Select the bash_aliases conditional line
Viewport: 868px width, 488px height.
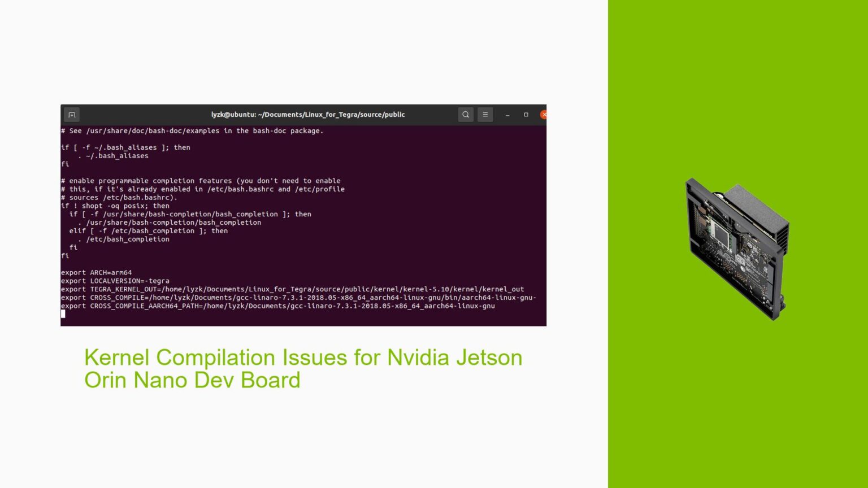[x=125, y=147]
